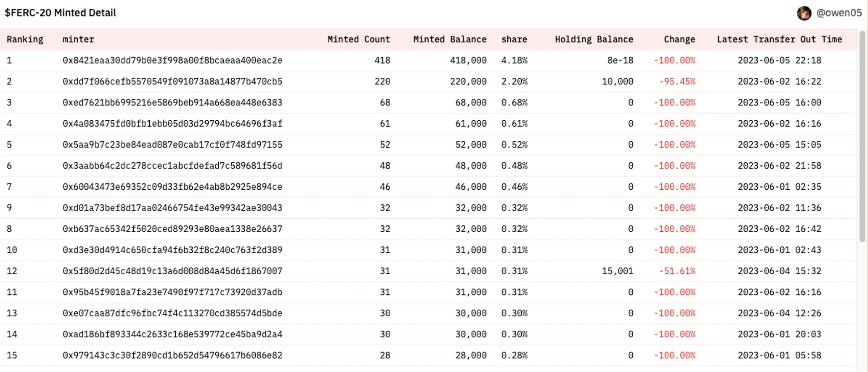Open the @owen05 author link
Image resolution: width=868 pixels, height=372 pixels.
(x=839, y=13)
